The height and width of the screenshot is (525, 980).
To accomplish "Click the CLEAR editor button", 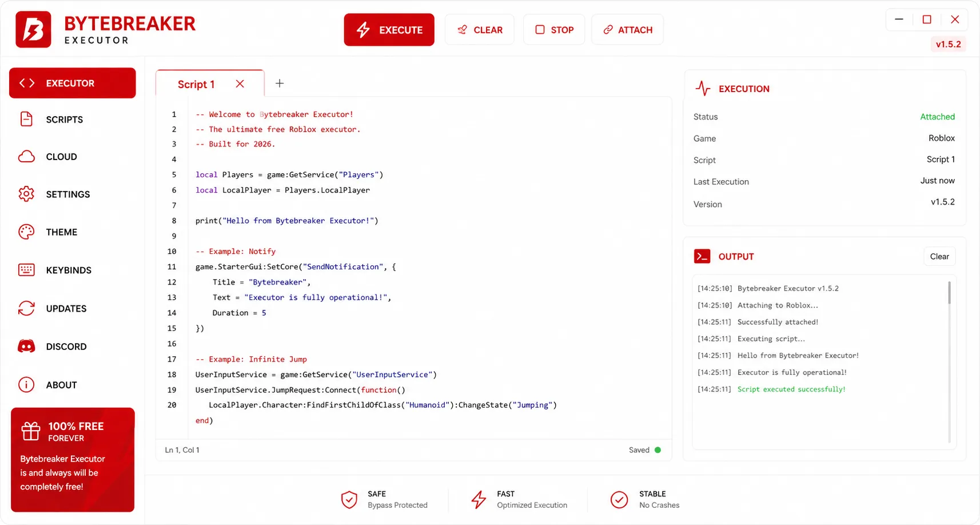I will coord(479,30).
